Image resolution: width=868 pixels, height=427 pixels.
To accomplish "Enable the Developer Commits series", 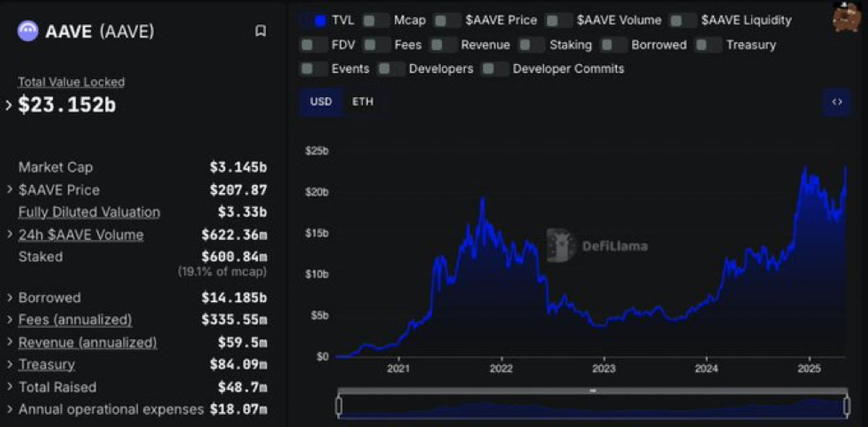I will [x=495, y=69].
